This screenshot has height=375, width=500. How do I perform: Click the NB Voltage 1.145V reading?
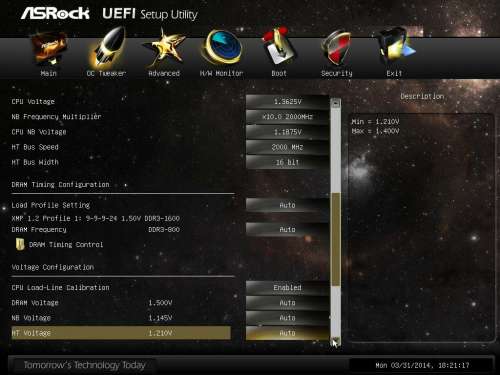click(x=160, y=318)
